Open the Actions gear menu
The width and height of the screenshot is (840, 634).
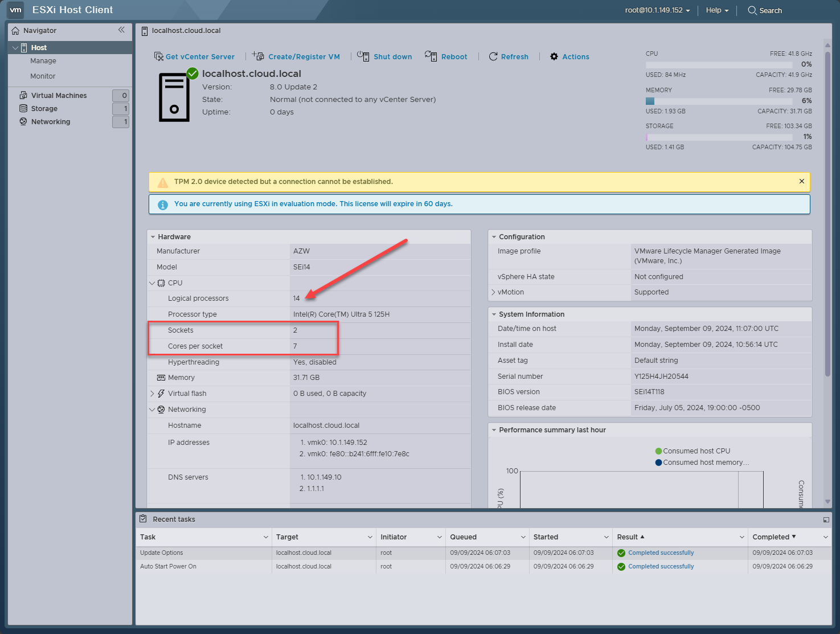554,56
